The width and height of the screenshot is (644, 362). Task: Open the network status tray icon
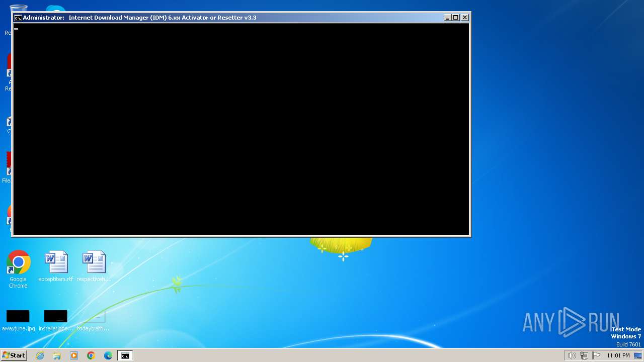click(x=584, y=355)
